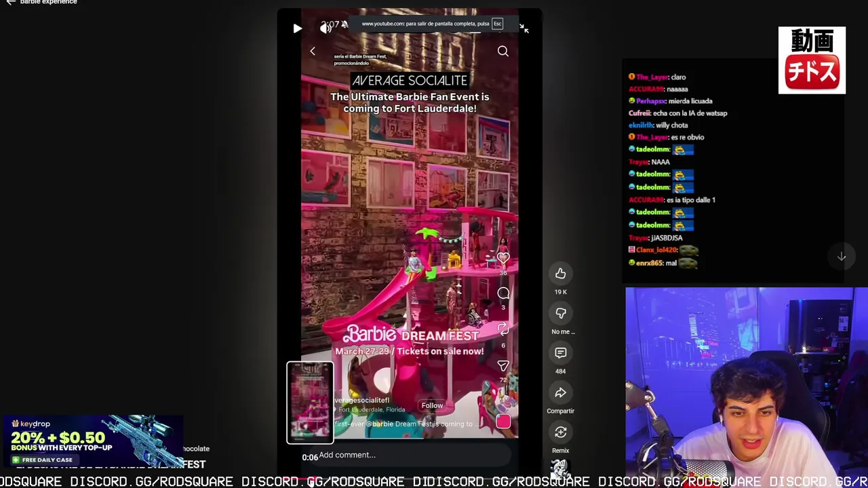Image resolution: width=868 pixels, height=488 pixels.
Task: Open the TikTok search magnifier icon
Action: click(x=503, y=52)
